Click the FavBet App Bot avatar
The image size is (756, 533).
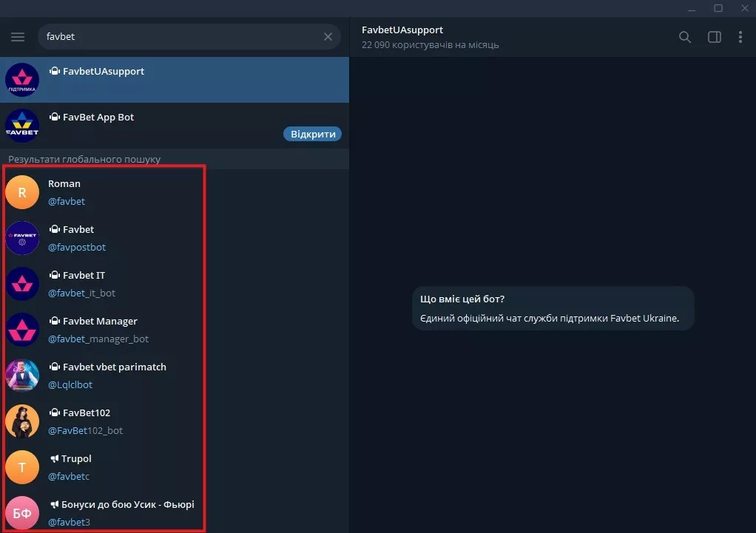coord(22,125)
